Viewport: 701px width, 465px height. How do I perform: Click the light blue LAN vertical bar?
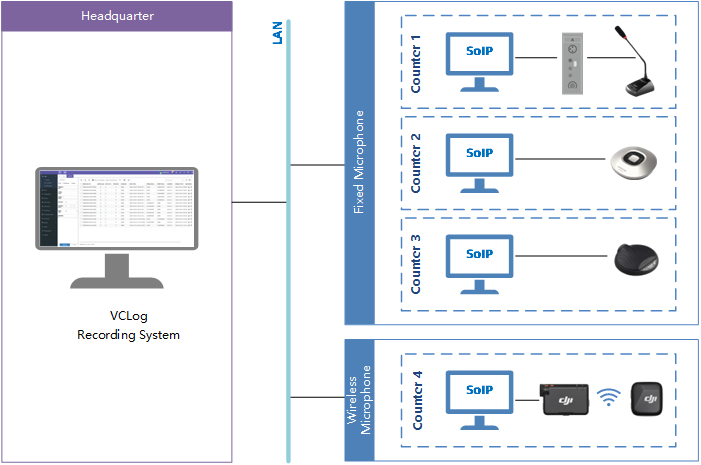(x=288, y=250)
